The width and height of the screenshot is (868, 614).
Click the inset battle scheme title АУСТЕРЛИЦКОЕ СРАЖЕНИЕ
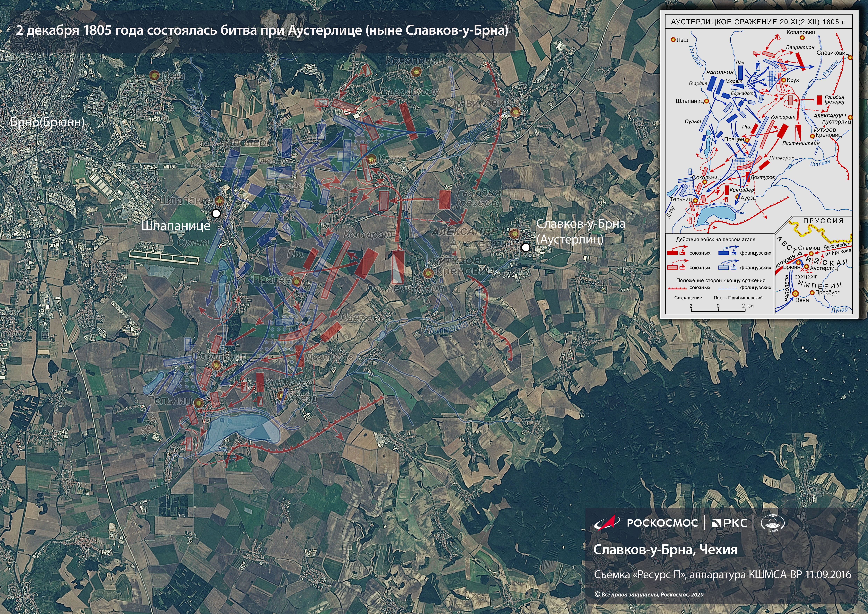pos(758,22)
